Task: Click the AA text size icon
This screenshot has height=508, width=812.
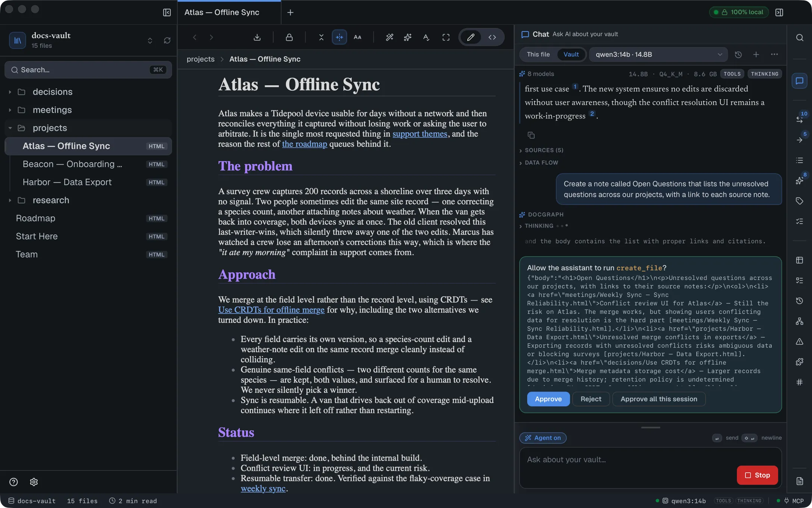Action: coord(358,37)
